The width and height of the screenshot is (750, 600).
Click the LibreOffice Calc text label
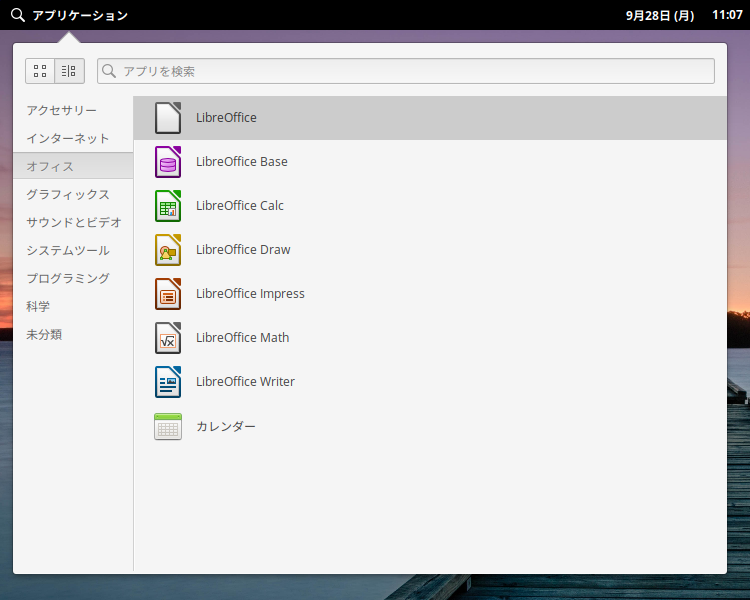[240, 206]
